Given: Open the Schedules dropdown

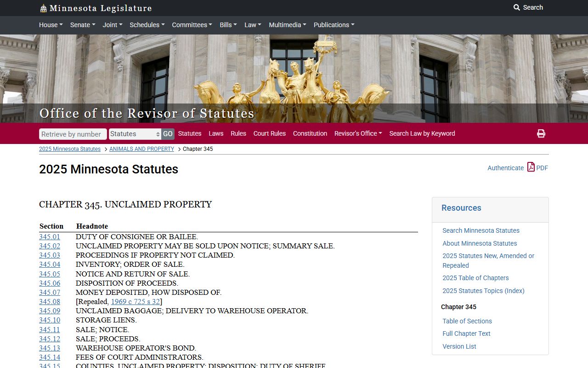Looking at the screenshot, I should 147,25.
